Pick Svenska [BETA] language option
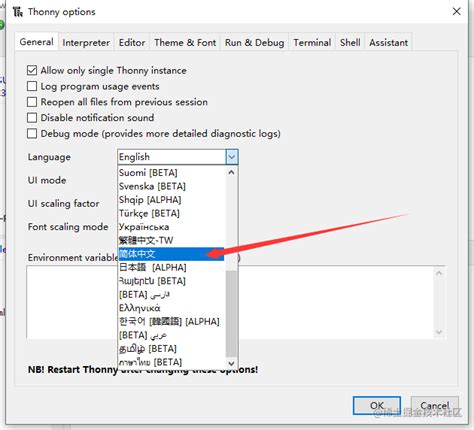The width and height of the screenshot is (474, 430). [172, 186]
